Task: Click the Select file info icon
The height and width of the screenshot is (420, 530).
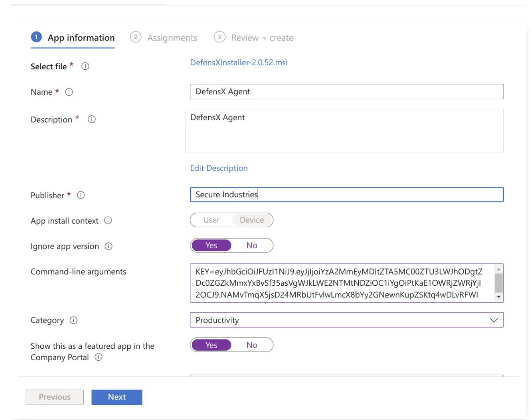Action: (x=85, y=66)
